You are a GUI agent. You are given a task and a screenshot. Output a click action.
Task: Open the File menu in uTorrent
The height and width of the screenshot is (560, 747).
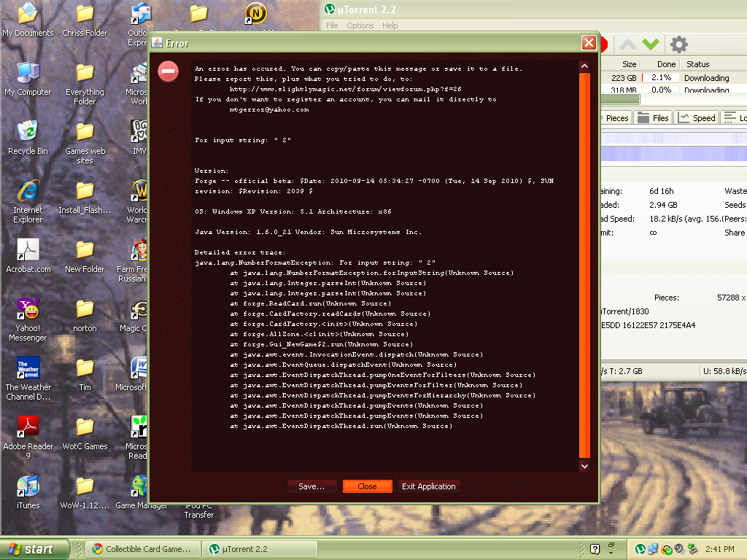click(332, 26)
